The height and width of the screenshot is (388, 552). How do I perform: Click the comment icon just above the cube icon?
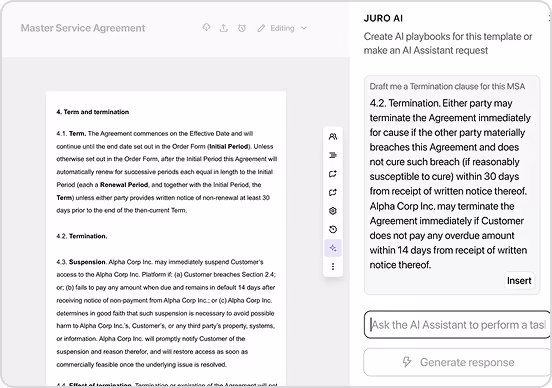[x=333, y=192]
